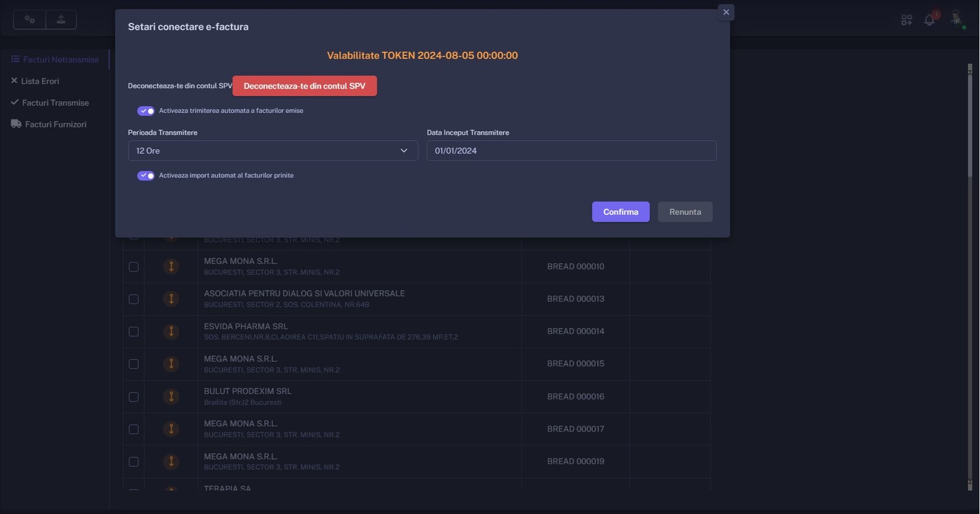Click the Data Inceput Transmitere date field
Viewport: 980px width, 514px height.
571,151
